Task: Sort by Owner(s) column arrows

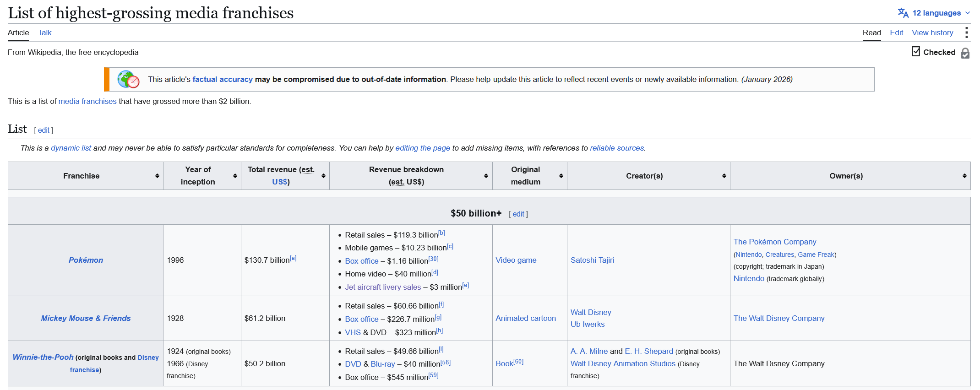Action: (x=964, y=176)
